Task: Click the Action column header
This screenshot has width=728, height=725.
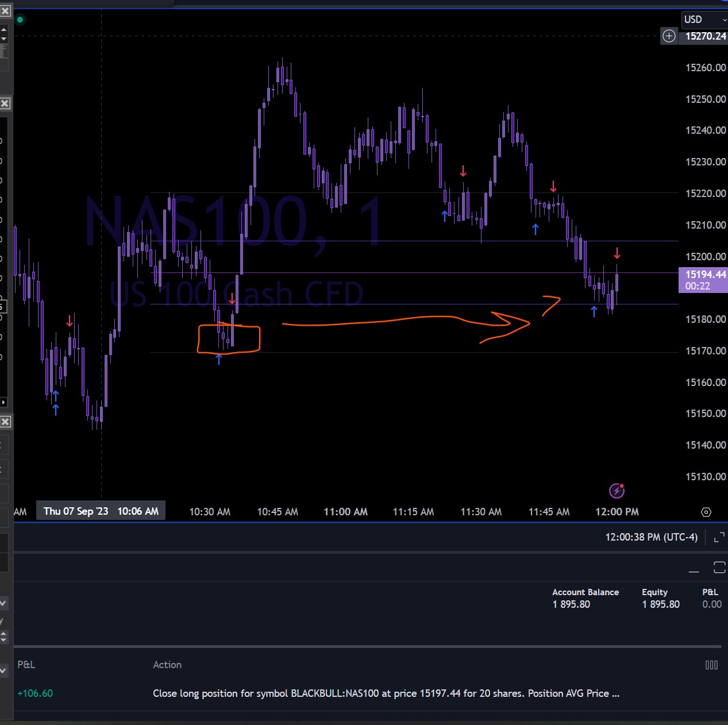Action: (167, 665)
